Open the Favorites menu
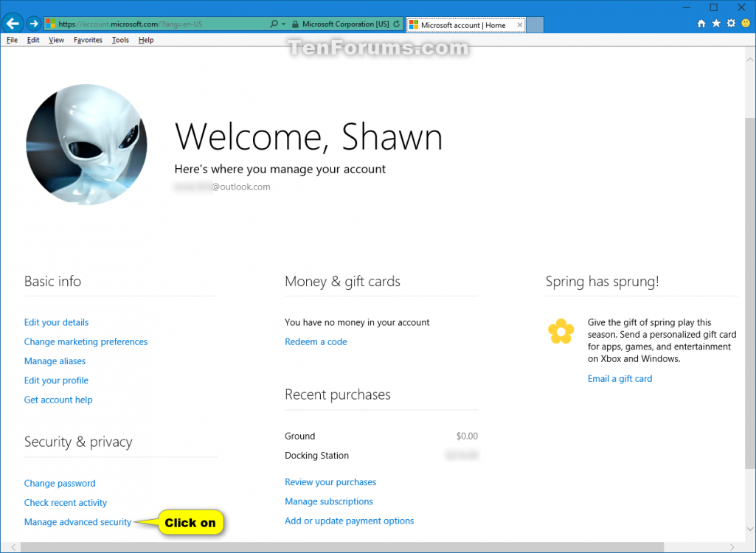The image size is (756, 553). click(x=88, y=40)
